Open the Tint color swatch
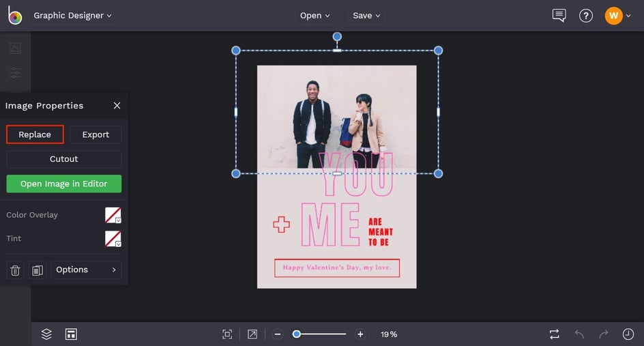 point(113,239)
